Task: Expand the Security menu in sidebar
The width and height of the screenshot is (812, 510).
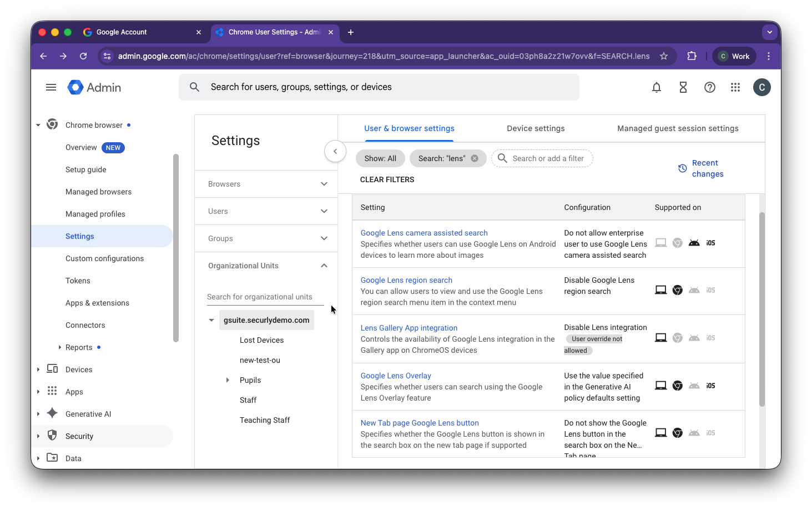Action: click(38, 436)
